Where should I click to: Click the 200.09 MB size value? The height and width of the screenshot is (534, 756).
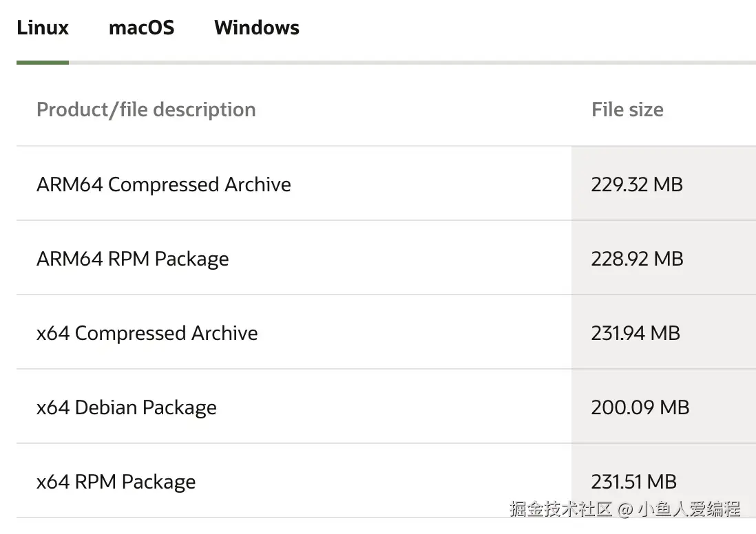click(640, 407)
